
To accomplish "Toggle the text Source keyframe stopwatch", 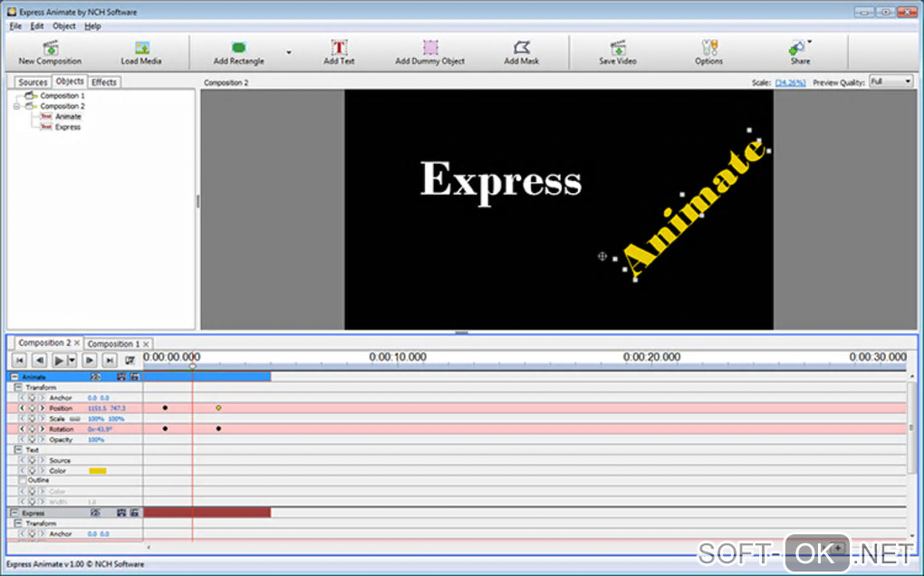I will click(x=32, y=461).
